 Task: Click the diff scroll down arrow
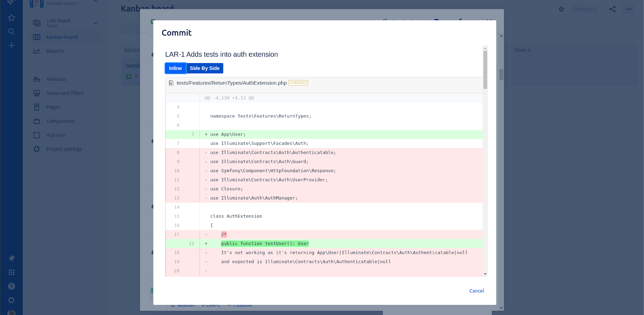(x=485, y=274)
